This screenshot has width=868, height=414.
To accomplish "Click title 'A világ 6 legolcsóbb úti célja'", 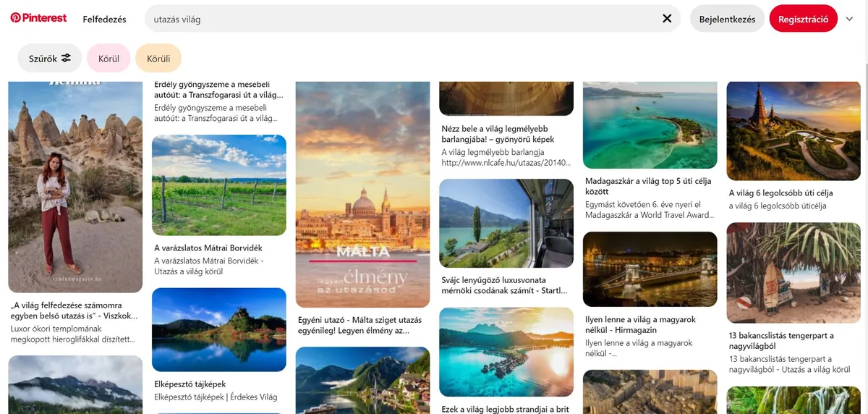I will click(781, 193).
